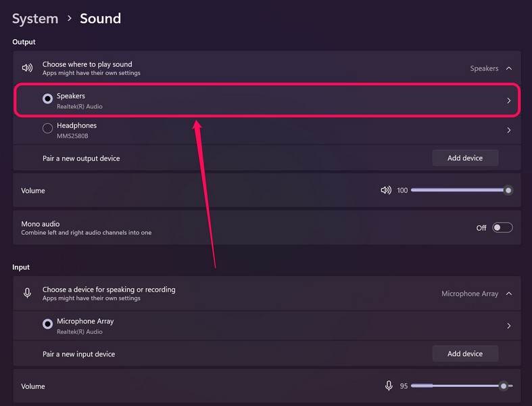Click Add device for a new input device
The image size is (532, 406).
tap(465, 353)
